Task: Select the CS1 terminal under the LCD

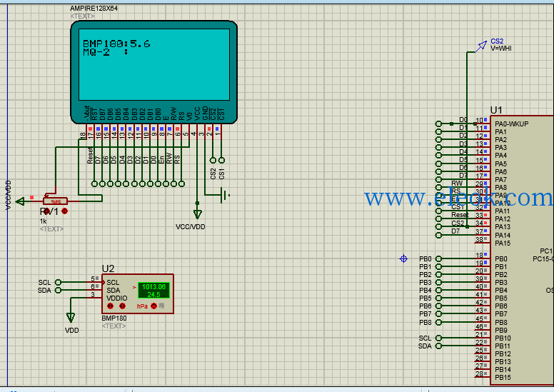Action: tap(221, 160)
